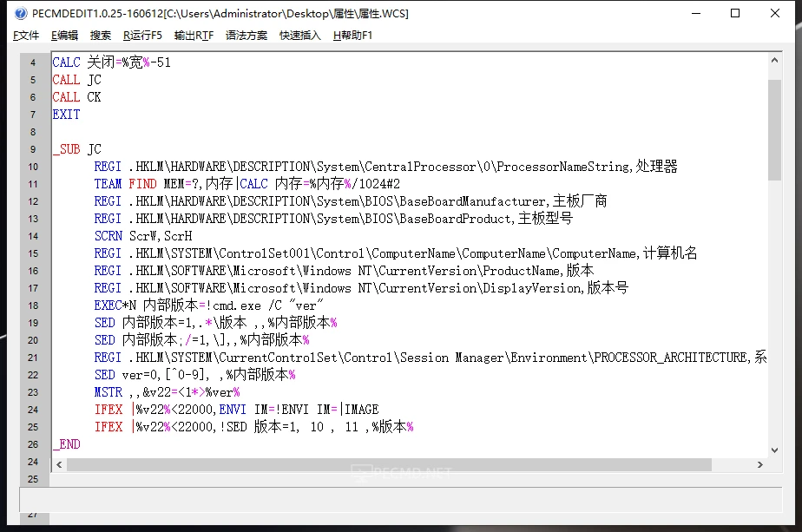The height and width of the screenshot is (532, 802).
Task: Click the 'TEAM FIND MEM=?,内存' line
Action: (247, 184)
